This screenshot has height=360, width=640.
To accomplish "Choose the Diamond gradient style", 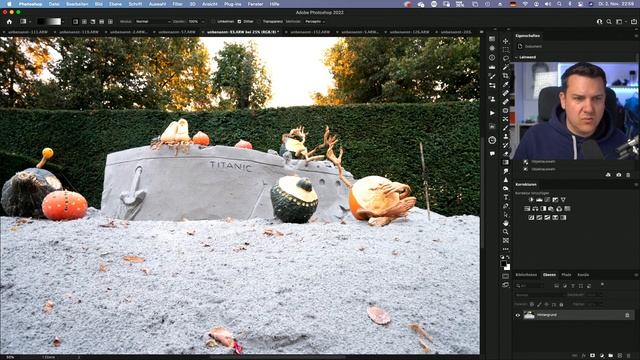I will click(x=110, y=21).
